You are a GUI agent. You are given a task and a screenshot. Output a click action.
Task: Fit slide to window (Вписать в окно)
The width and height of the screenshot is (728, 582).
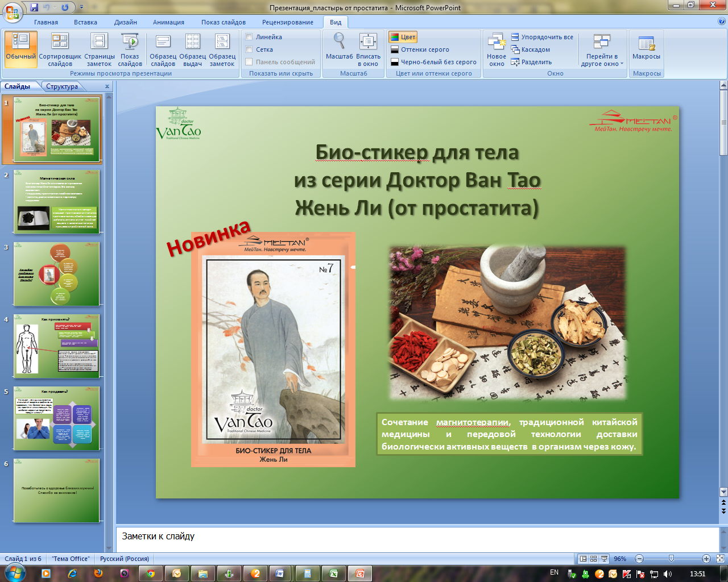(x=368, y=49)
